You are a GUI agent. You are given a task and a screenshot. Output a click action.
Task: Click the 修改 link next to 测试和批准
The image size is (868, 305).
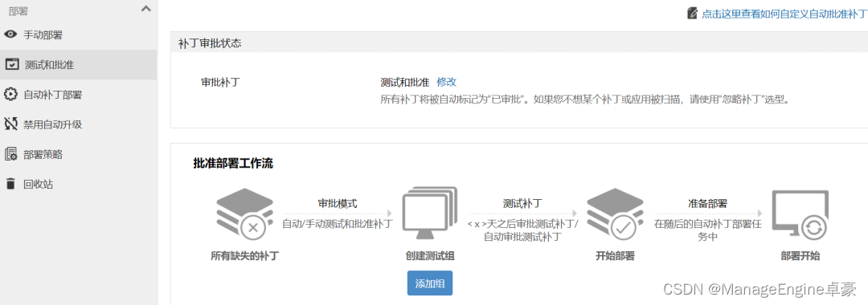pos(447,83)
